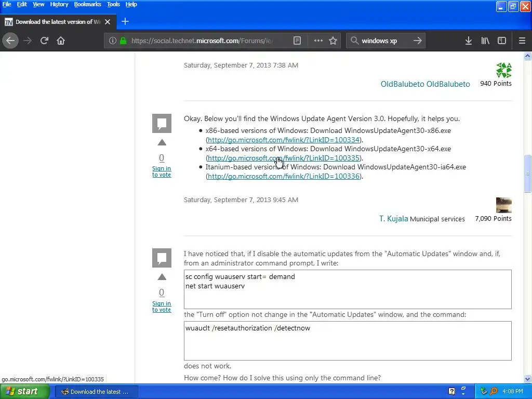Viewport: 532px width, 399px height.
Task: Click the scrollbar up arrow
Action: click(x=528, y=56)
